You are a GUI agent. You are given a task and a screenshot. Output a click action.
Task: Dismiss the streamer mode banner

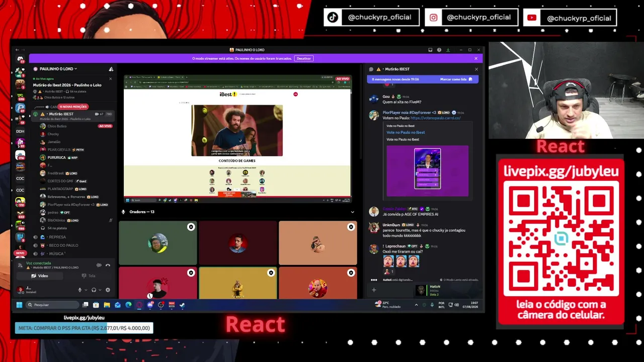(x=476, y=58)
